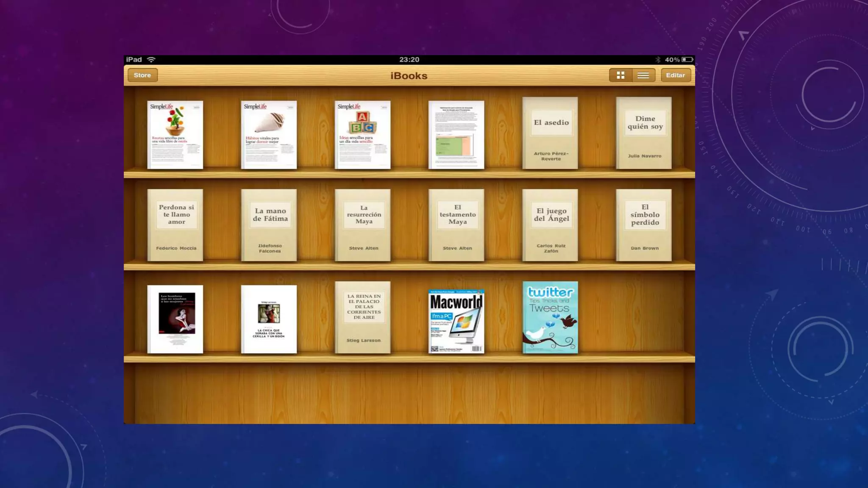Open Dime quién soy by Julia Navarro
The width and height of the screenshot is (868, 488).
click(644, 133)
